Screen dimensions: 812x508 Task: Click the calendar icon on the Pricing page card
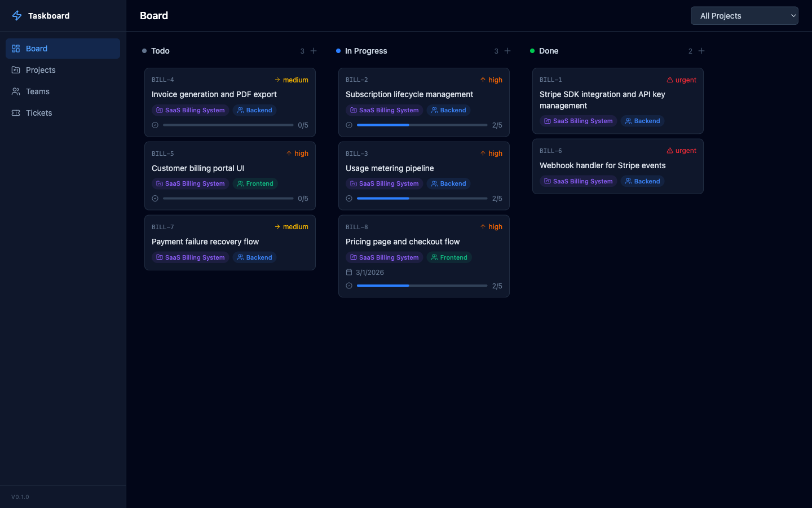[x=348, y=272]
